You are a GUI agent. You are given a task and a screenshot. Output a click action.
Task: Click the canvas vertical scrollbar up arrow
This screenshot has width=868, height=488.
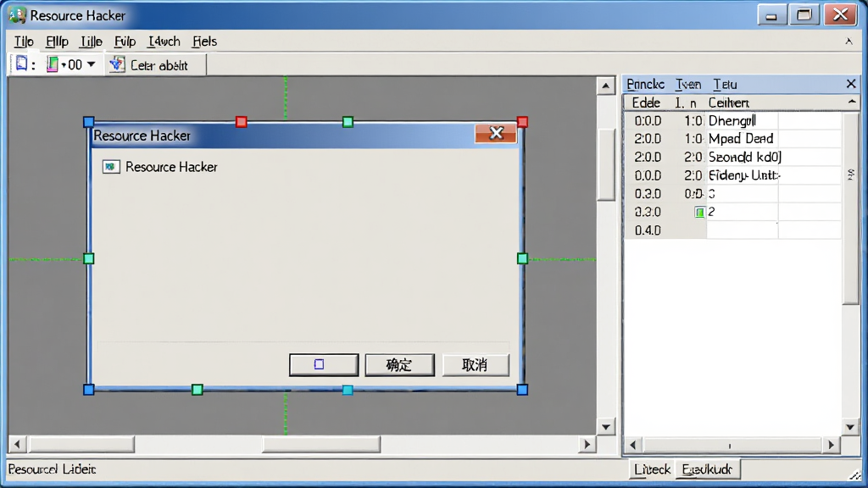tap(605, 86)
